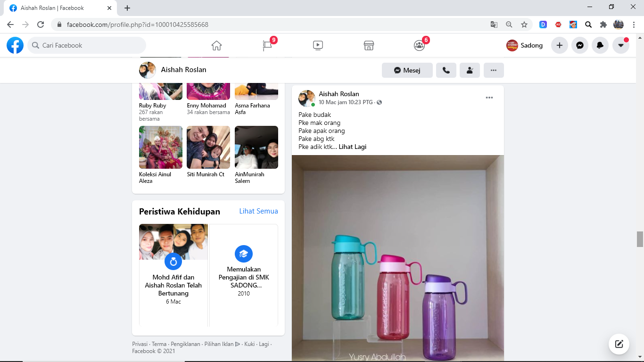This screenshot has height=362, width=644.
Task: Open the account dropdown arrow menu
Action: click(x=621, y=45)
